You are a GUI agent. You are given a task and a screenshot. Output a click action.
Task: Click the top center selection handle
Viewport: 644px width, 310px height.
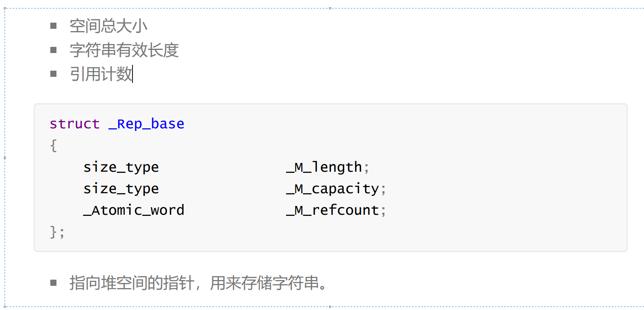click(330, 8)
